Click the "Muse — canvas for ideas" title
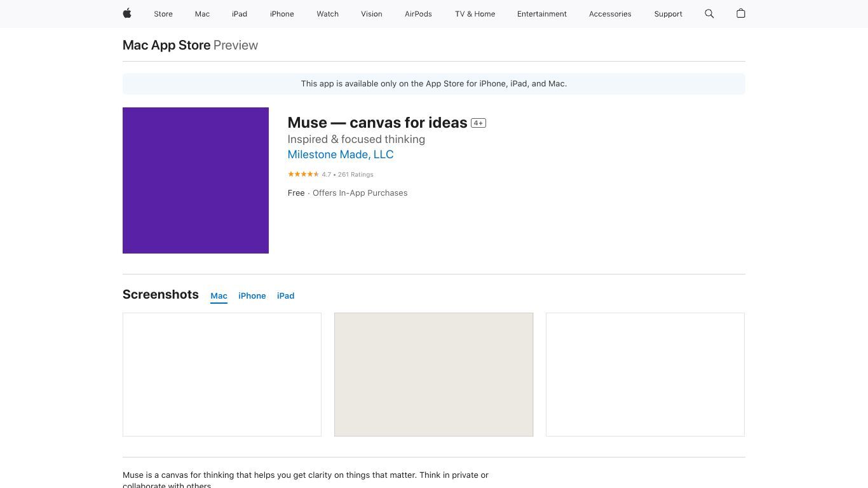Image resolution: width=868 pixels, height=488 pixels. click(x=377, y=123)
